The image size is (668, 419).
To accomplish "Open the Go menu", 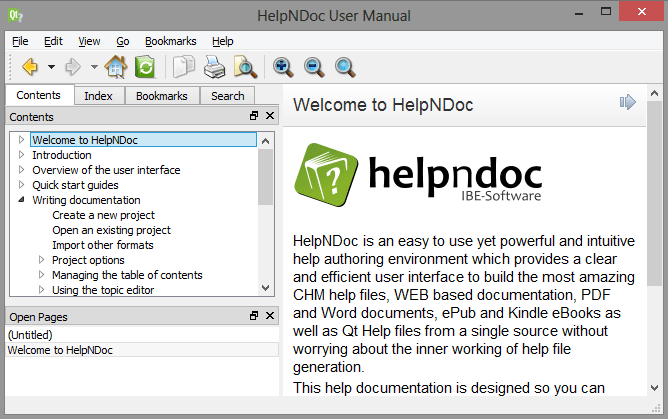I will [x=123, y=41].
